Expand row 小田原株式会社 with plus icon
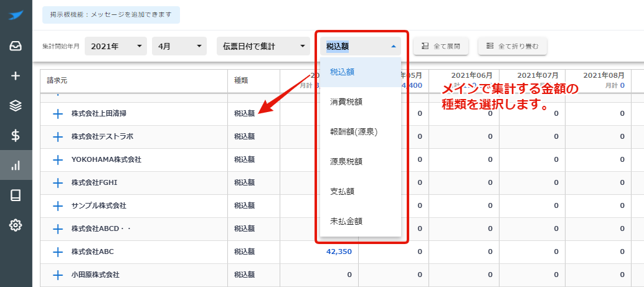644x287 pixels. (x=59, y=275)
